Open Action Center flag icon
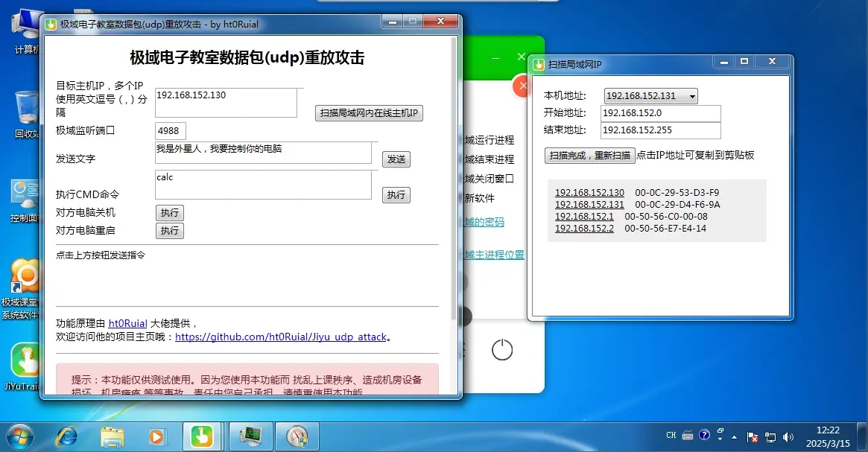Image resolution: width=868 pixels, height=452 pixels. pyautogui.click(x=753, y=437)
